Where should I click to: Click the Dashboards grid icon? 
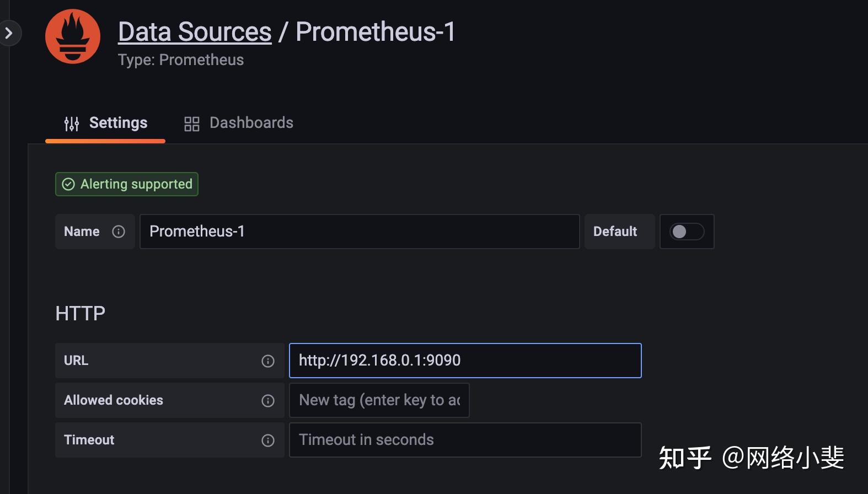point(191,123)
